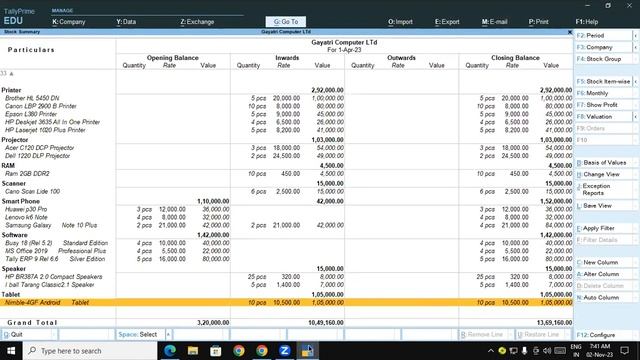Open the Y: Data menu
This screenshot has height=360, width=640.
126,22
